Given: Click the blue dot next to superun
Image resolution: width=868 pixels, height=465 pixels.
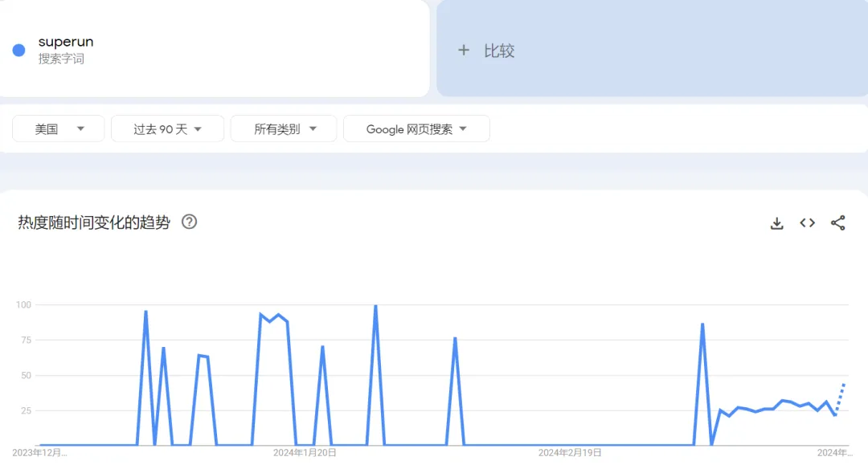Looking at the screenshot, I should click(18, 50).
